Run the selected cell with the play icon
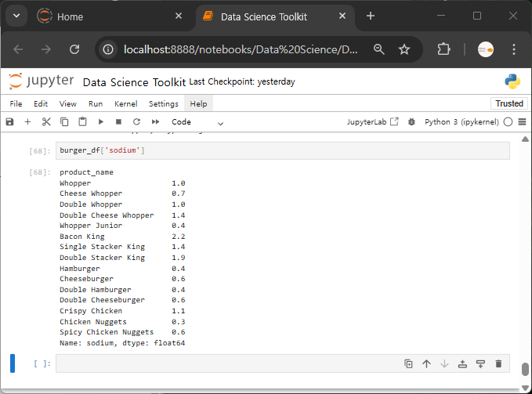Image resolution: width=532 pixels, height=394 pixels. click(101, 121)
